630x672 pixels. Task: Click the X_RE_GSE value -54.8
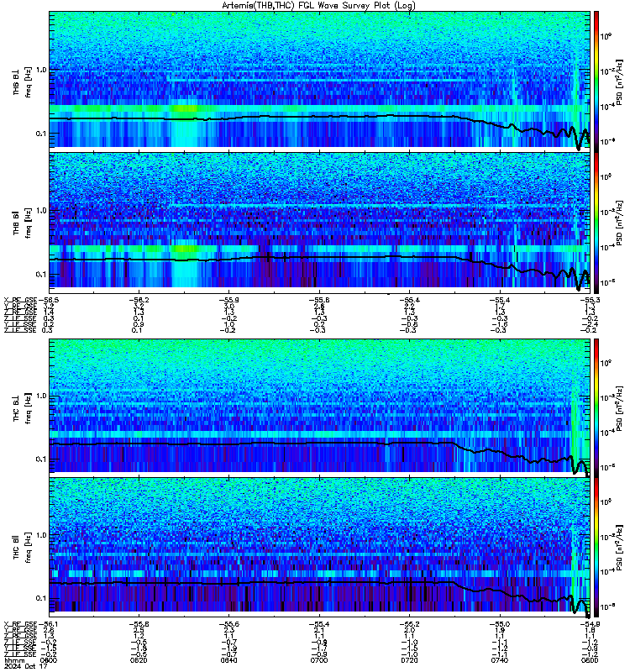point(590,624)
